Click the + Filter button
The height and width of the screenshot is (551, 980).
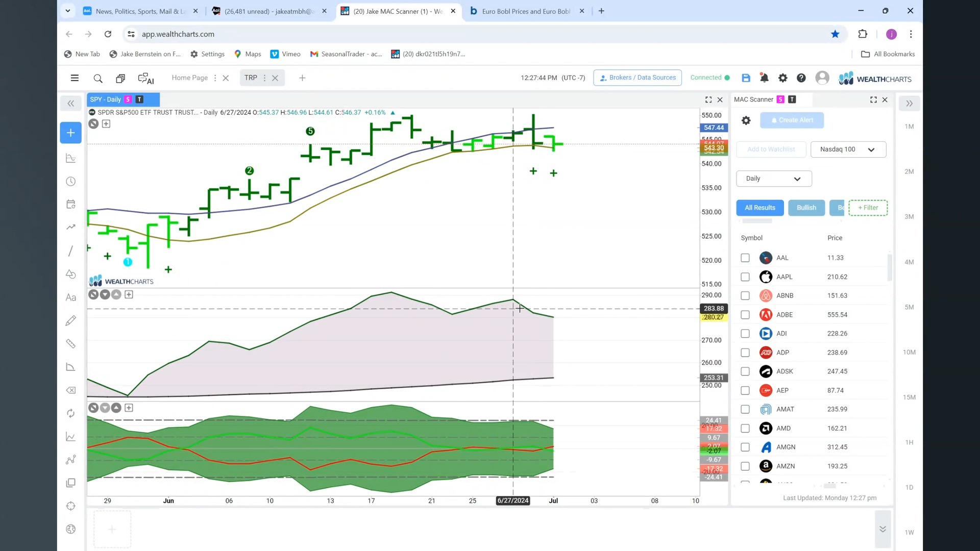(x=868, y=208)
